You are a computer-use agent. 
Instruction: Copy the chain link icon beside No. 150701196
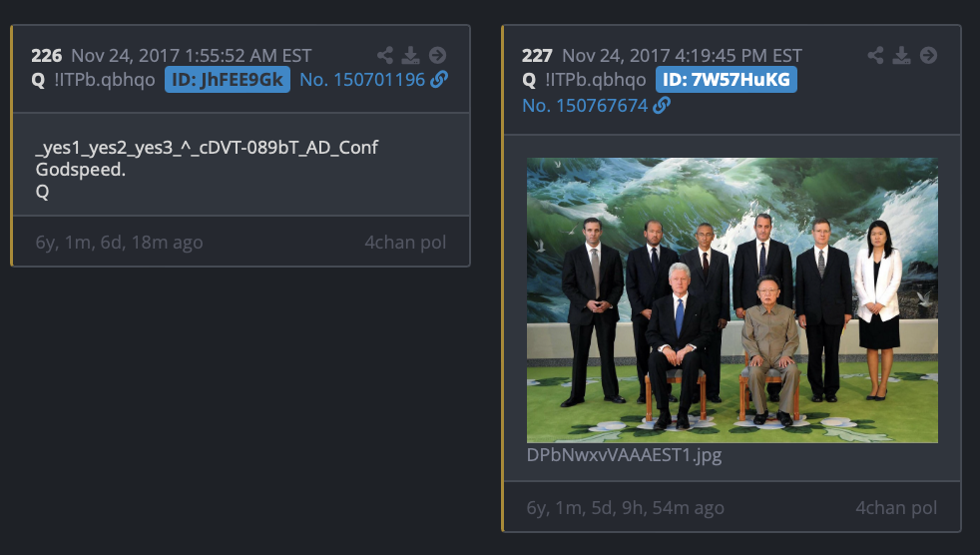tap(439, 80)
